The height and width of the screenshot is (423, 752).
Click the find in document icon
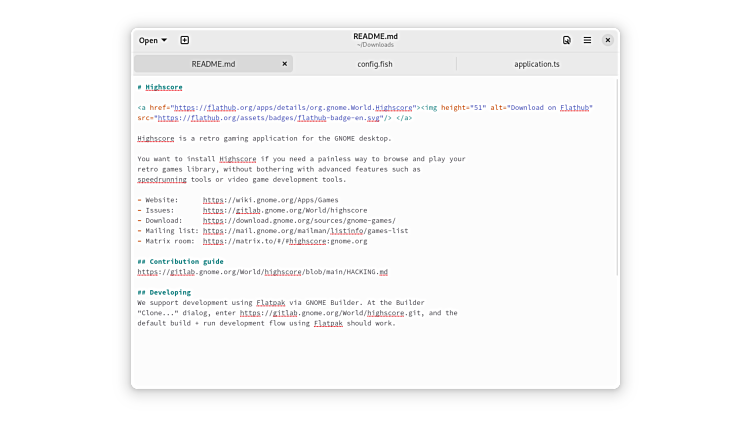567,40
